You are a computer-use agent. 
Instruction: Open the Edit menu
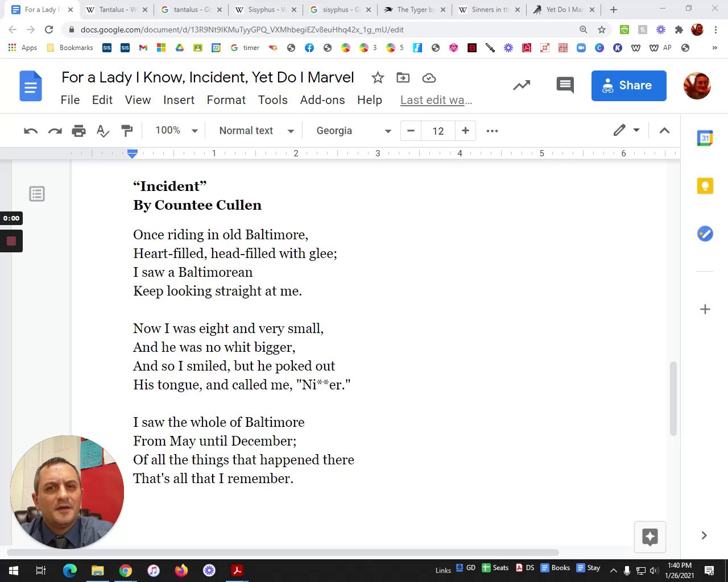click(x=102, y=100)
